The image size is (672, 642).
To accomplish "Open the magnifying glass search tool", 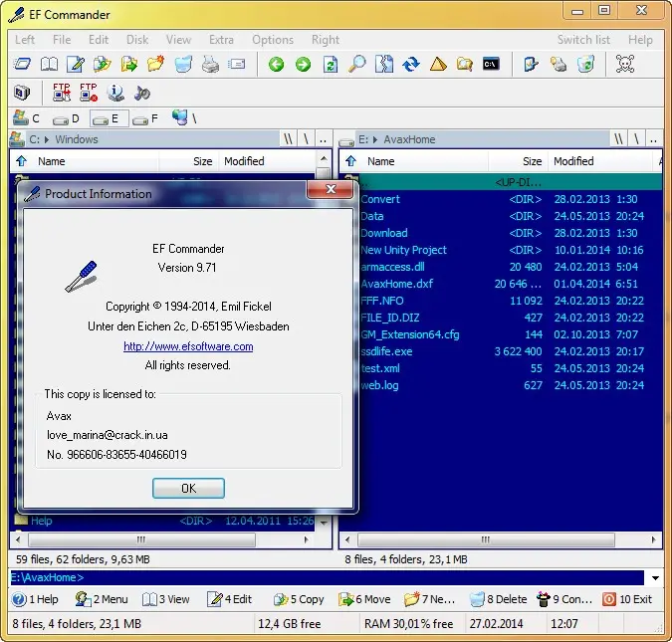I will pos(356,65).
